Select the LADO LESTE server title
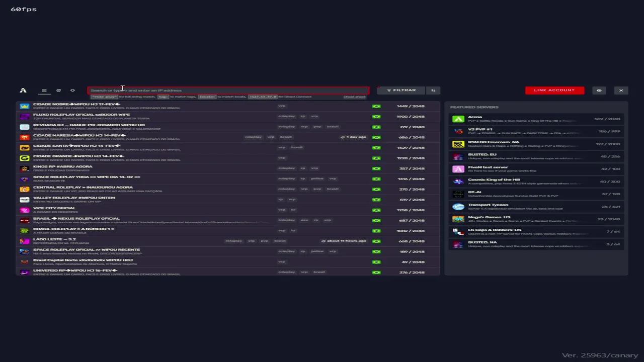Viewport: 644px width, 362px height. (x=54, y=239)
